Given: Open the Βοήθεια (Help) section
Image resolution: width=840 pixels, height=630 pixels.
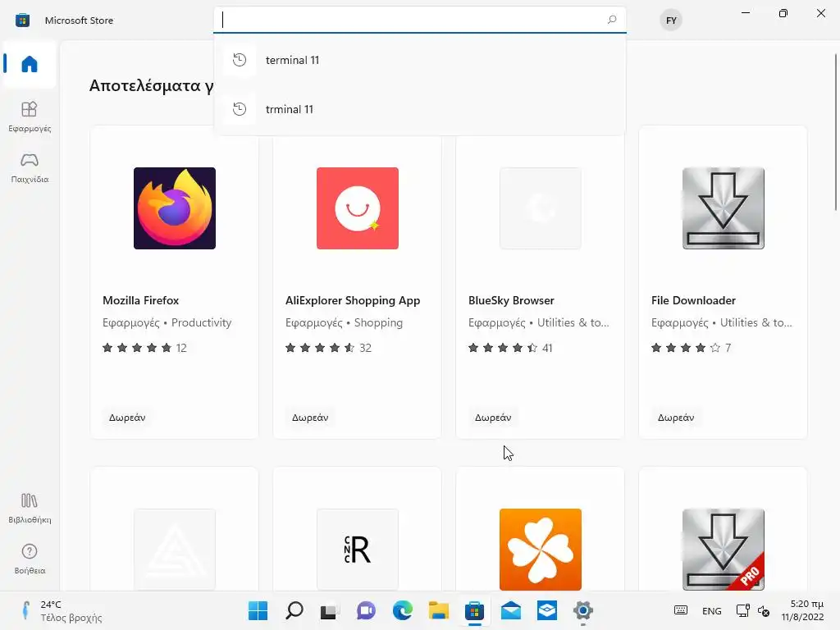Looking at the screenshot, I should 30,559.
